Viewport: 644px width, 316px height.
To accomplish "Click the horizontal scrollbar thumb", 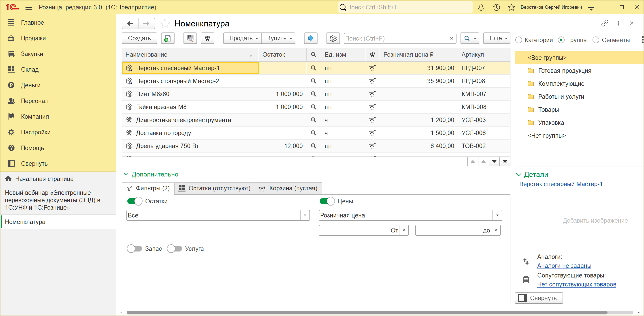I will (x=367, y=312).
